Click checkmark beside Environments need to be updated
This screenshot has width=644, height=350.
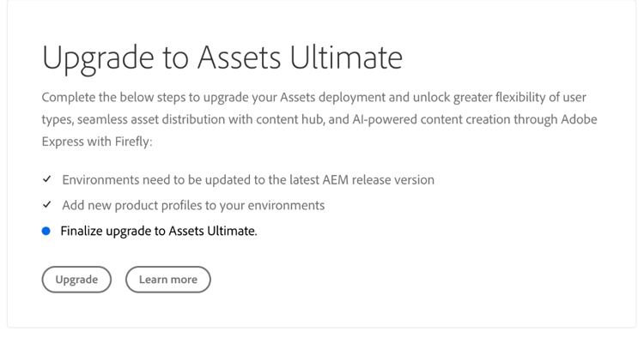pyautogui.click(x=46, y=180)
